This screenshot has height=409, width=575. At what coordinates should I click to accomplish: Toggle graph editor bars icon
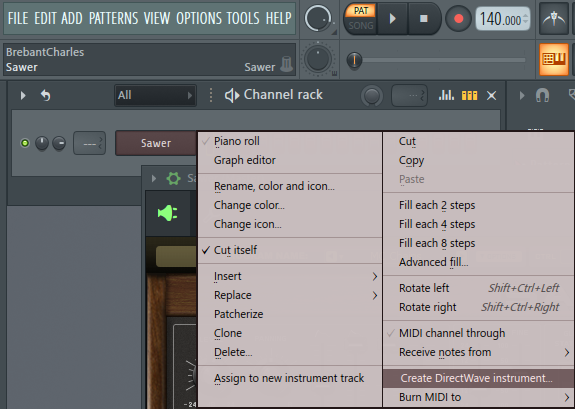(x=446, y=95)
